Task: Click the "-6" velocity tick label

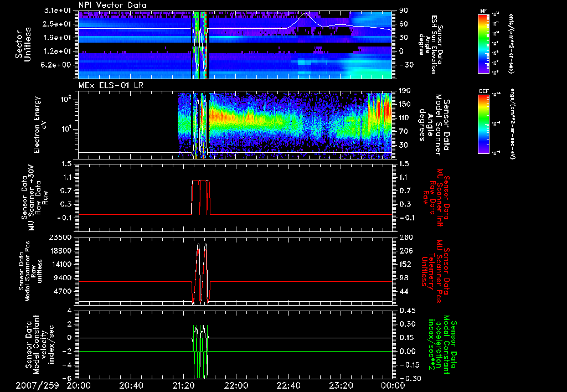Action: (x=68, y=379)
